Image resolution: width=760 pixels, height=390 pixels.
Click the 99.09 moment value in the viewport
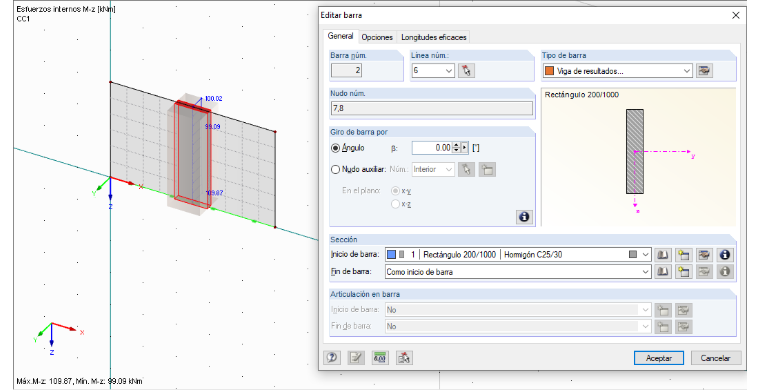point(213,126)
